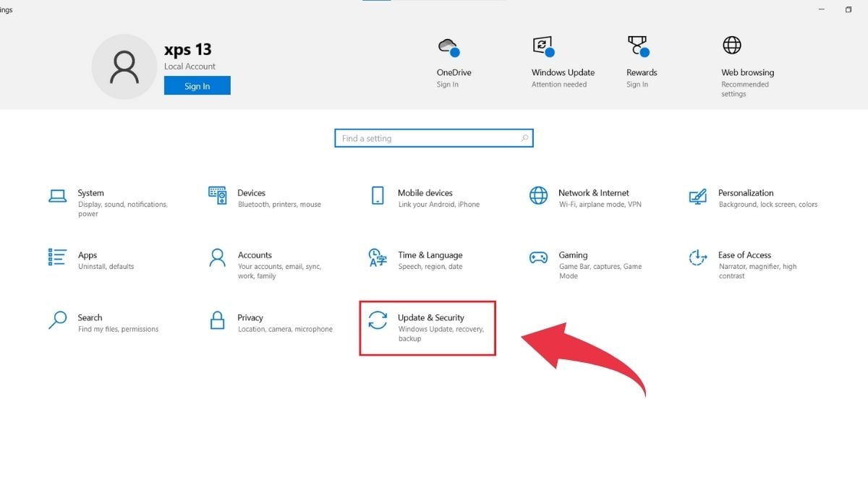The image size is (868, 488).
Task: Select the Update & Security heading
Action: (431, 317)
